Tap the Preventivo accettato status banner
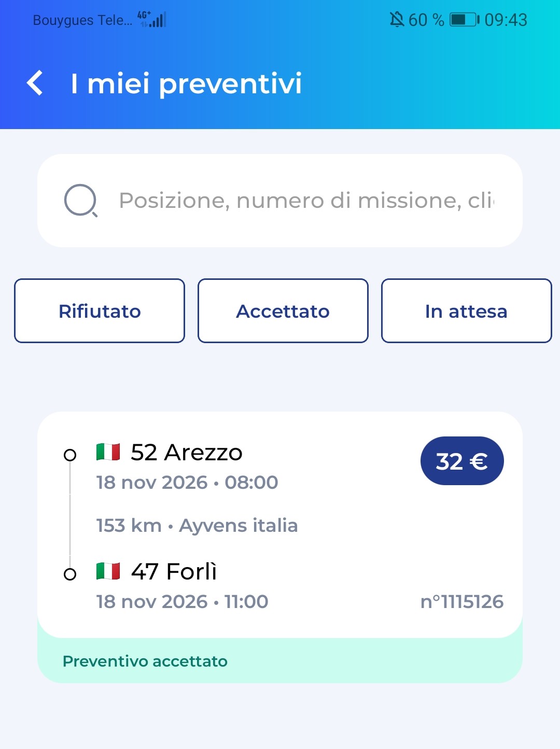The image size is (560, 749). [280, 661]
